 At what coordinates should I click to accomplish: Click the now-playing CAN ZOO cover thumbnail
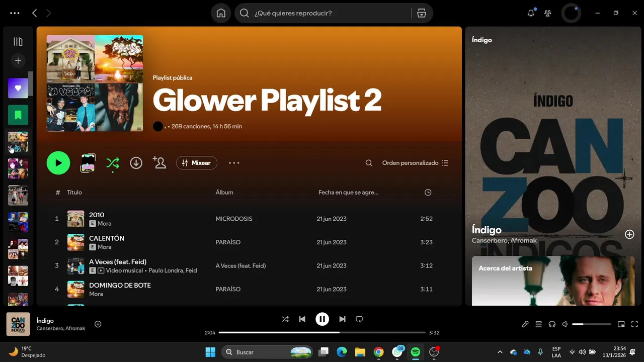(18, 324)
